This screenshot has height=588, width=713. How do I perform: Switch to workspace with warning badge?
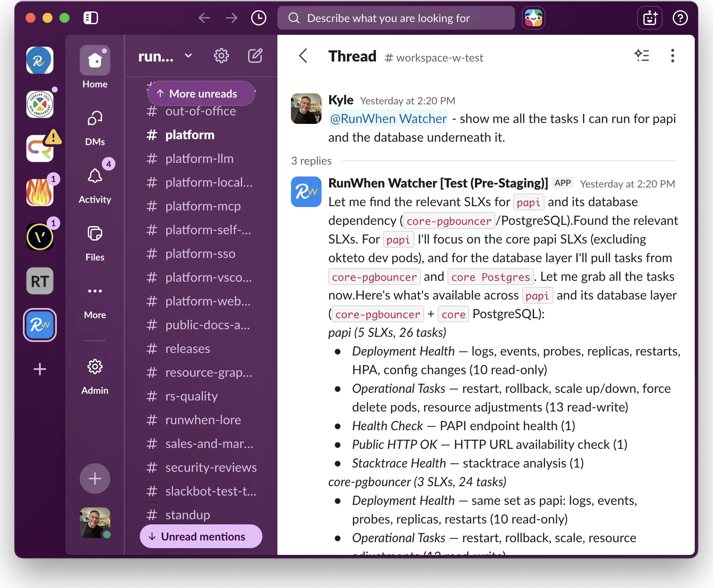pos(40,148)
